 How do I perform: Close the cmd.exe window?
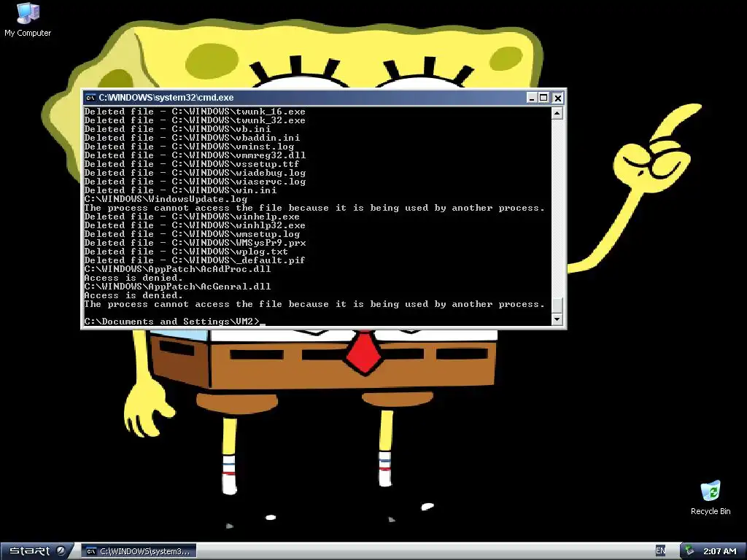coord(558,98)
